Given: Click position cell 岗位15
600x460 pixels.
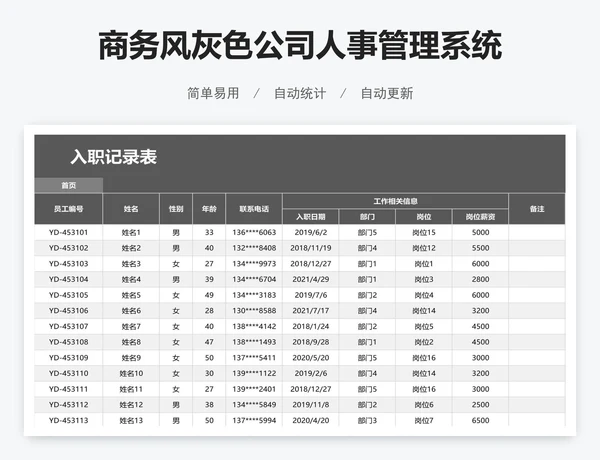Looking at the screenshot, I should coord(424,232).
